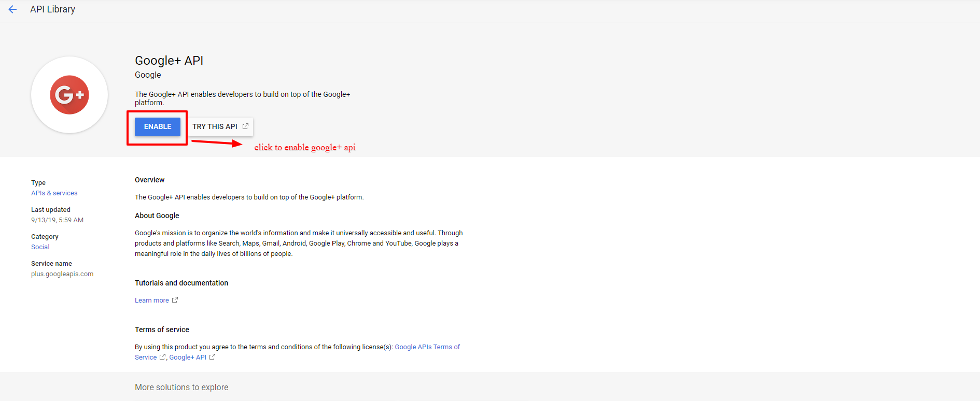Click the More solutions to explore heading
This screenshot has width=980, height=401.
point(181,388)
